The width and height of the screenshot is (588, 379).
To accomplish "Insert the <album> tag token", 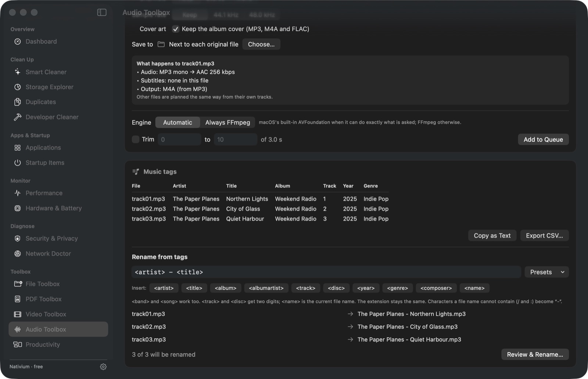I will pyautogui.click(x=226, y=288).
